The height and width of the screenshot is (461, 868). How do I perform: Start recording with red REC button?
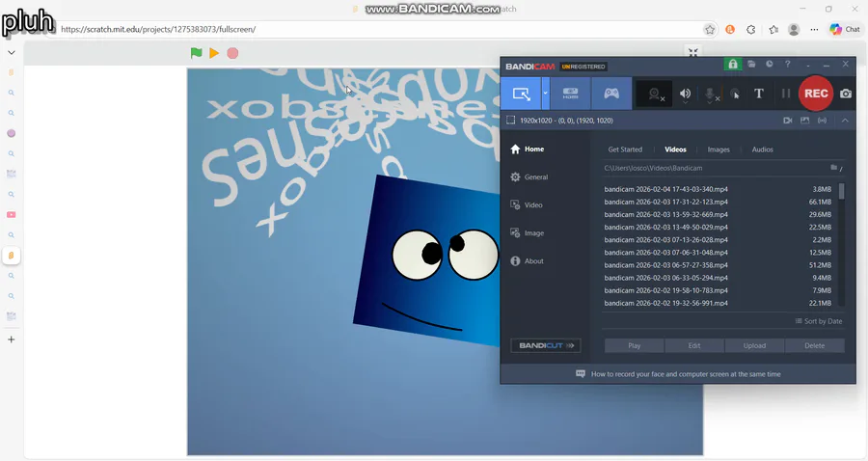816,94
